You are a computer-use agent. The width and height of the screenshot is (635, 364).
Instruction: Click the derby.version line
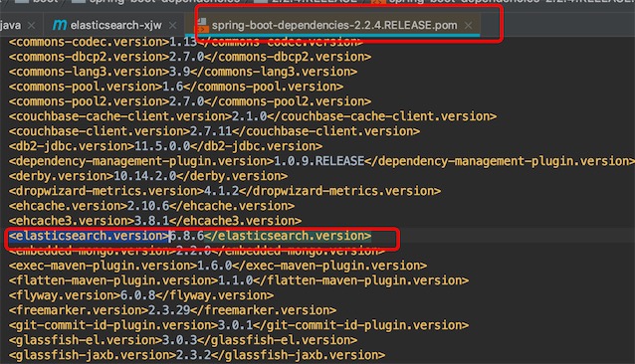(x=148, y=176)
